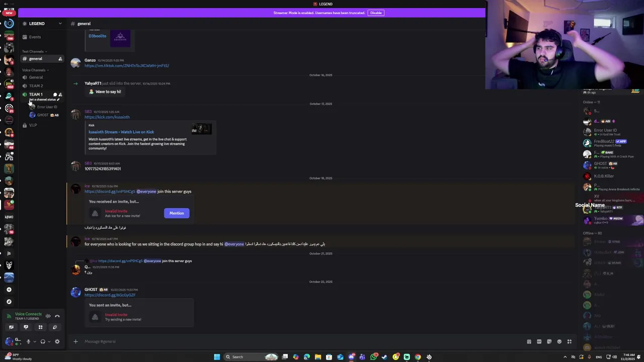Unmute the microphone in user panel

28,341
